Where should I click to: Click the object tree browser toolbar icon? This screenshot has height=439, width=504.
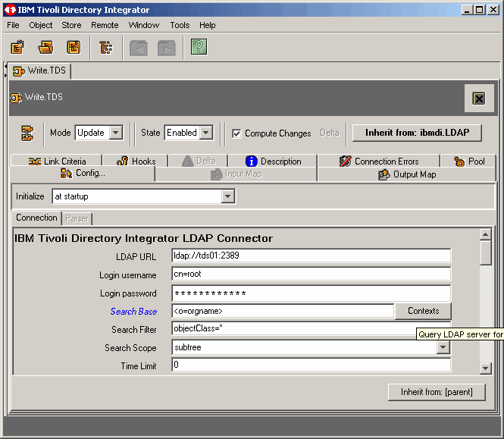[106, 48]
